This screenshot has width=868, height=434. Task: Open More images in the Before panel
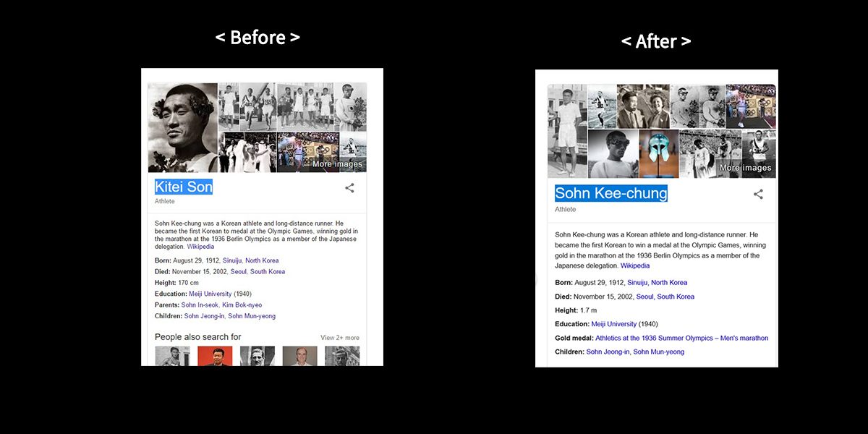coord(339,164)
